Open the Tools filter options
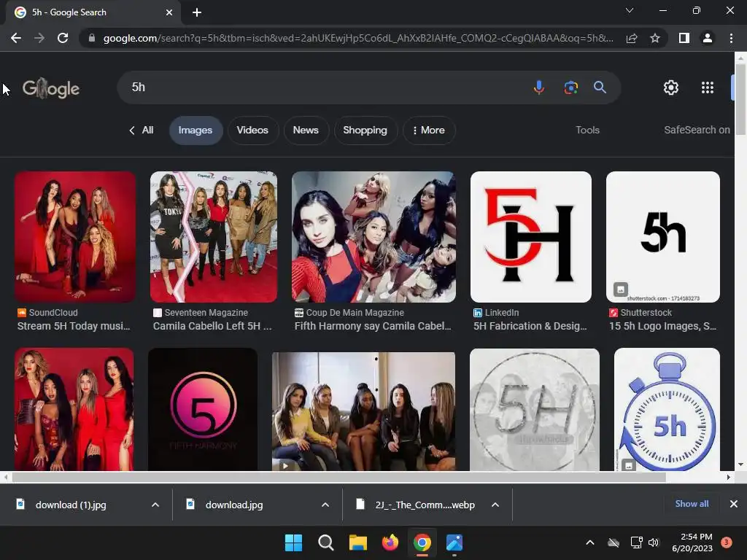This screenshot has height=560, width=747. tap(587, 130)
